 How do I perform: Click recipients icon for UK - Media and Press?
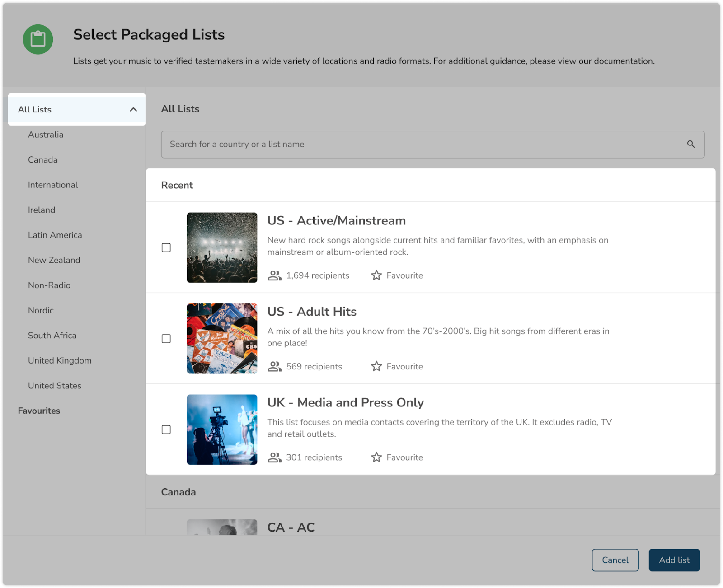[274, 457]
